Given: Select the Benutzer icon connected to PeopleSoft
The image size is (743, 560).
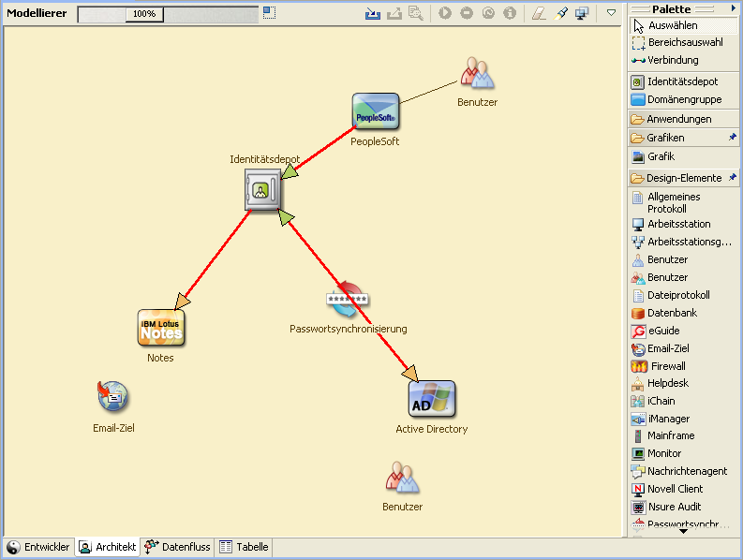Looking at the screenshot, I should tap(477, 72).
